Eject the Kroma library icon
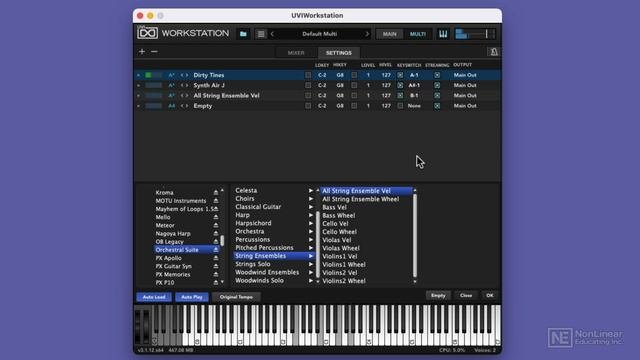640x360 pixels. tap(216, 192)
